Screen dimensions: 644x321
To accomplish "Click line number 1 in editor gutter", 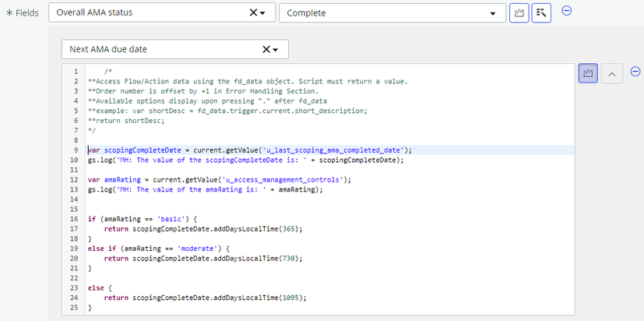I will [76, 72].
